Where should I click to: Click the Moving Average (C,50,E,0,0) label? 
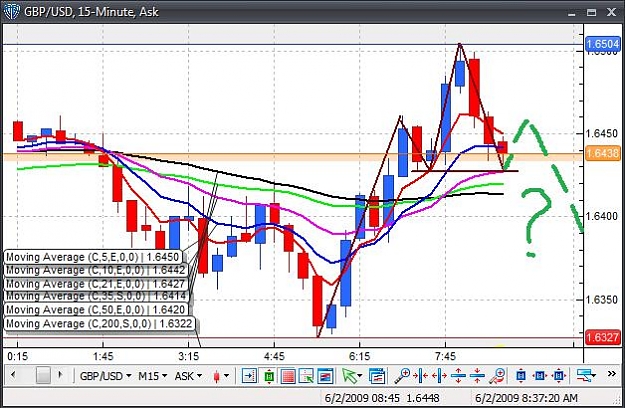point(96,310)
